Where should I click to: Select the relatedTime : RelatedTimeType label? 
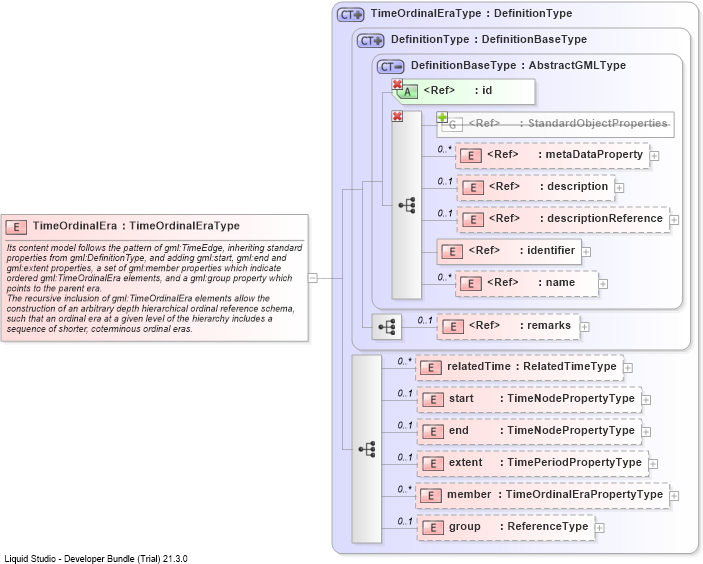pyautogui.click(x=532, y=367)
